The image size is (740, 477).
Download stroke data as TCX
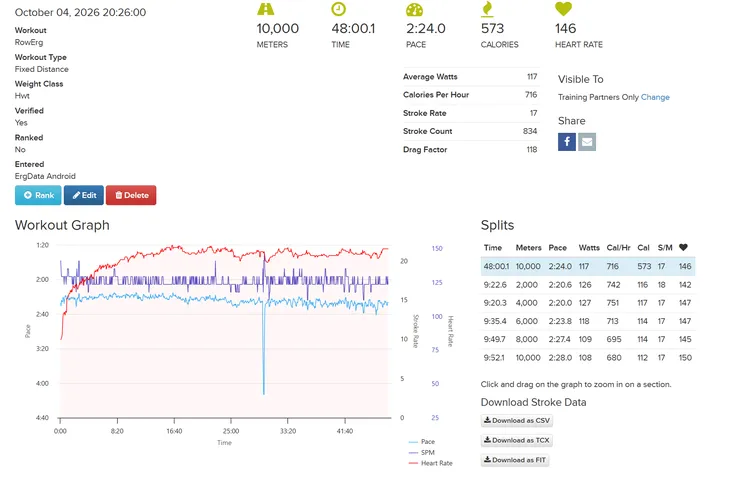coord(517,440)
